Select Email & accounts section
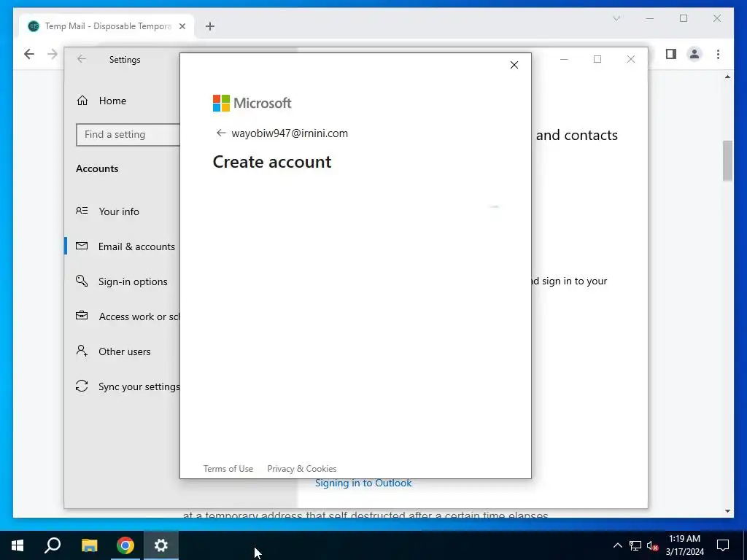The height and width of the screenshot is (560, 747). click(122, 246)
